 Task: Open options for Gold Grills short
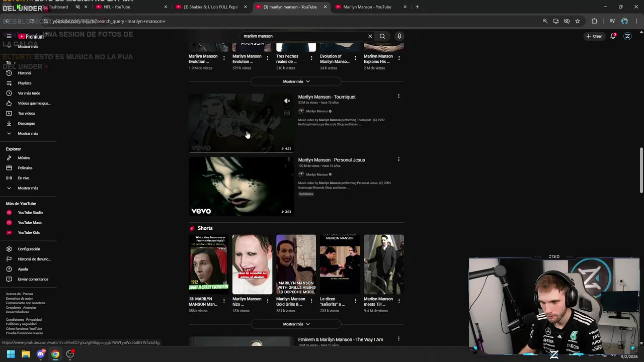(311, 301)
